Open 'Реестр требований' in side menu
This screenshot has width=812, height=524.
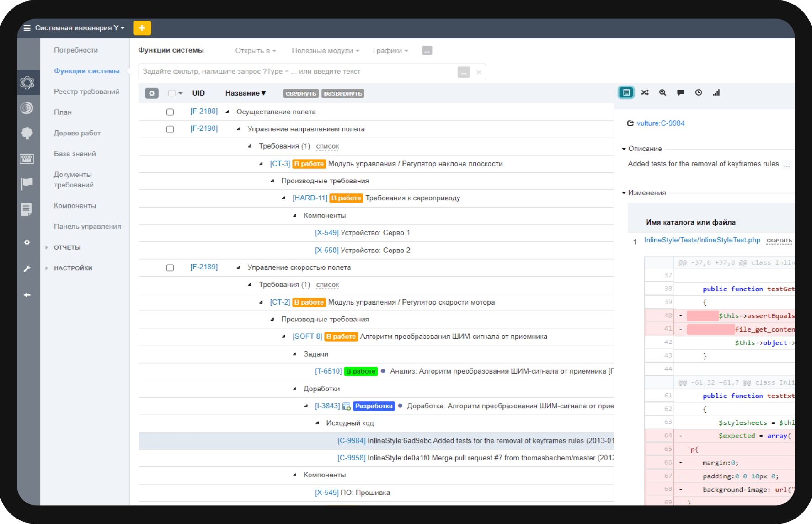pos(86,91)
